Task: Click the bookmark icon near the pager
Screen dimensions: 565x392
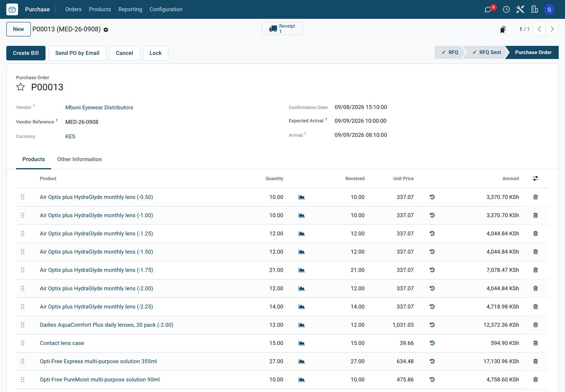Action: point(503,30)
